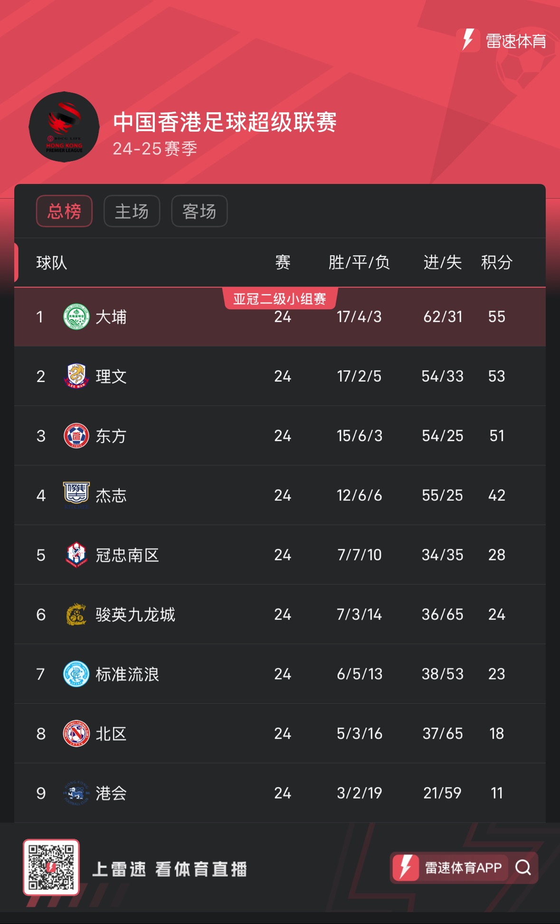Image resolution: width=560 pixels, height=924 pixels.
Task: Click the 积分 points column header
Action: point(496,262)
